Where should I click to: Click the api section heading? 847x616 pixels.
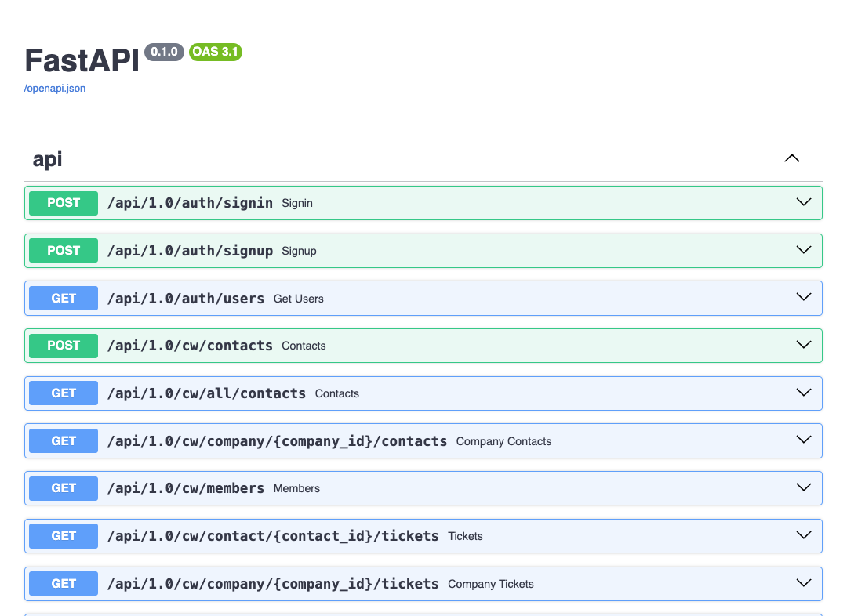(47, 159)
